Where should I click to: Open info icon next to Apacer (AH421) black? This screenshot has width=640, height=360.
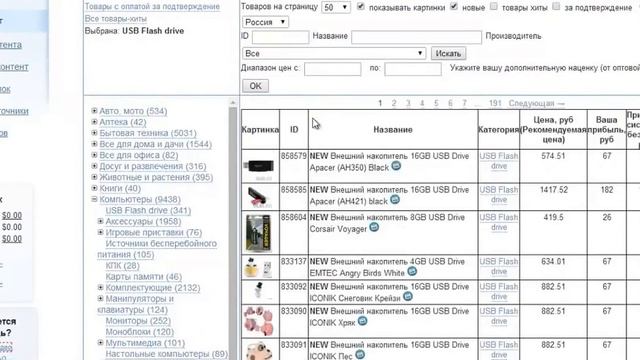coord(395,200)
